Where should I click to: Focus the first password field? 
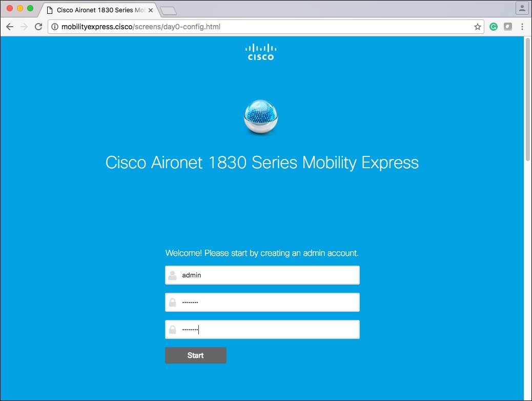262,303
